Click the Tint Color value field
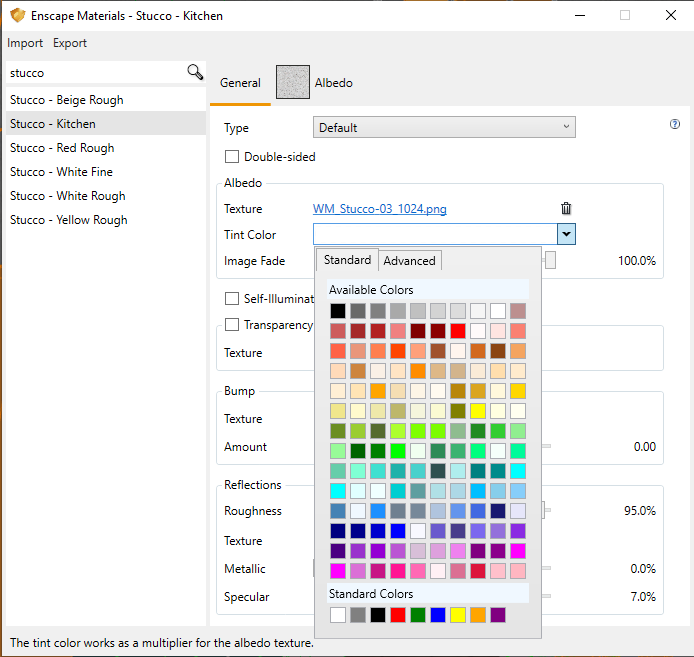The height and width of the screenshot is (657, 694). [x=435, y=234]
